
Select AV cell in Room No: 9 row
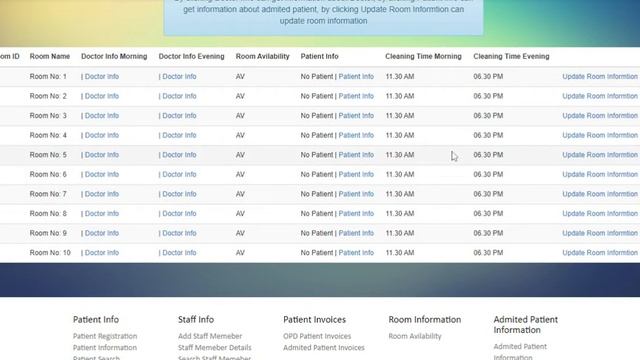click(240, 233)
